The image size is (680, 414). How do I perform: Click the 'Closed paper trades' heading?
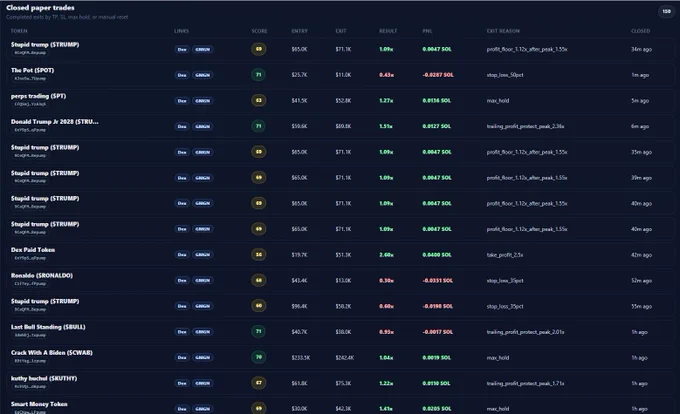click(40, 8)
